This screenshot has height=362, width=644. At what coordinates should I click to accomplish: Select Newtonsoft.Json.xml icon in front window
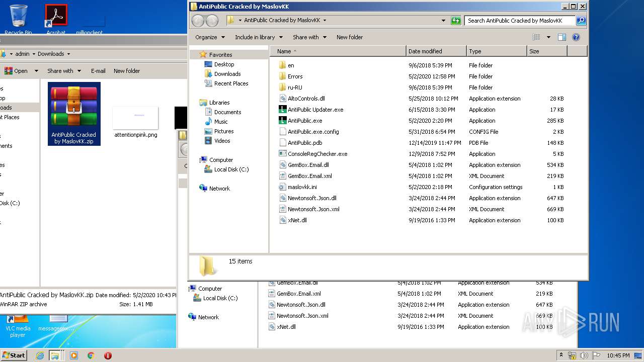pyautogui.click(x=282, y=209)
